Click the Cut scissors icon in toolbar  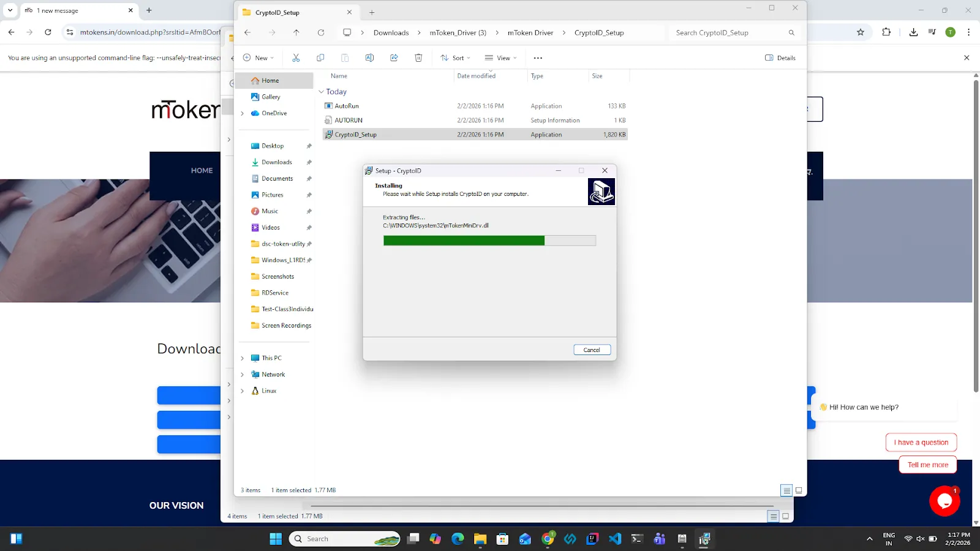296,58
